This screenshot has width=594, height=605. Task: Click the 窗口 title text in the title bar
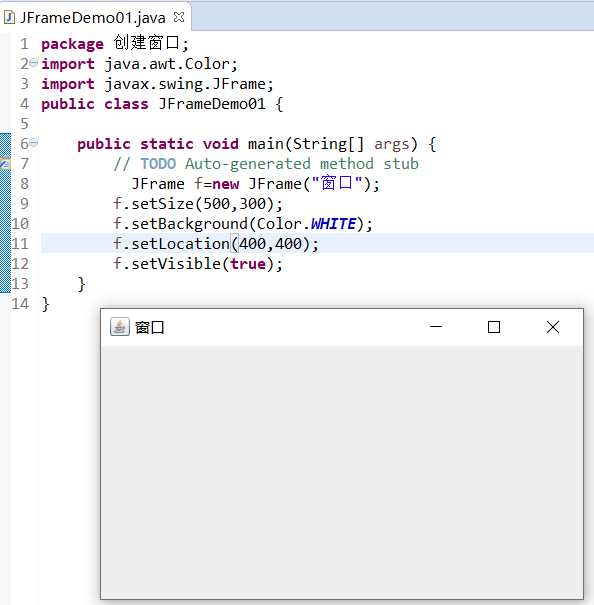click(x=150, y=328)
